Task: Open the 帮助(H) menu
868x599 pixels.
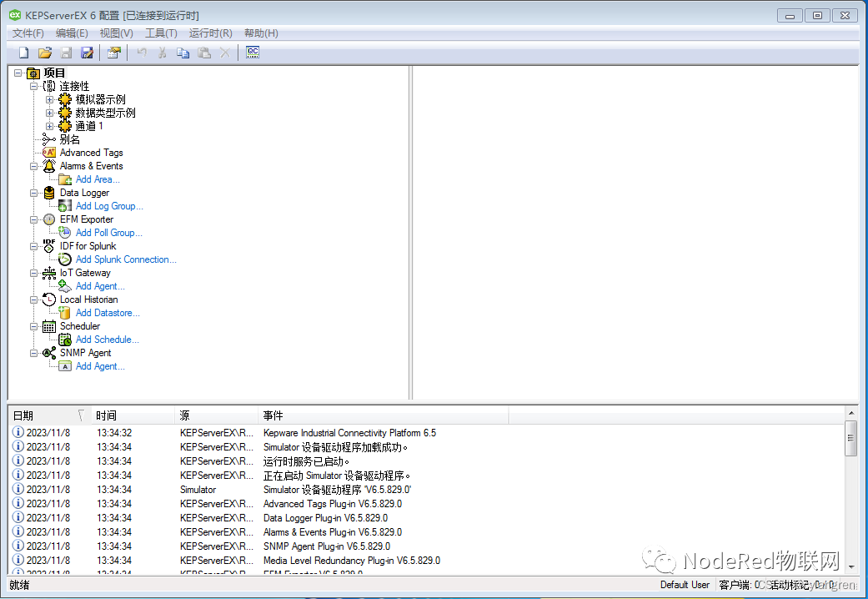Action: [x=261, y=33]
